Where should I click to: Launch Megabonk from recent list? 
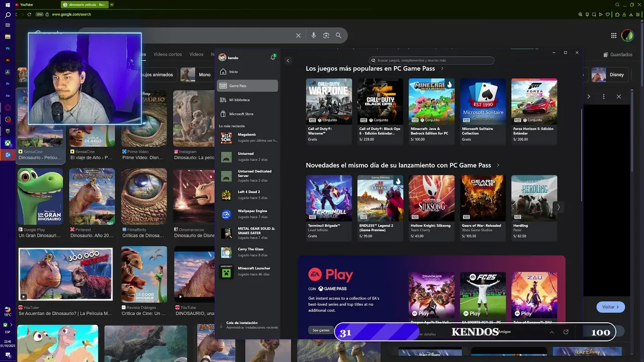coord(247,138)
